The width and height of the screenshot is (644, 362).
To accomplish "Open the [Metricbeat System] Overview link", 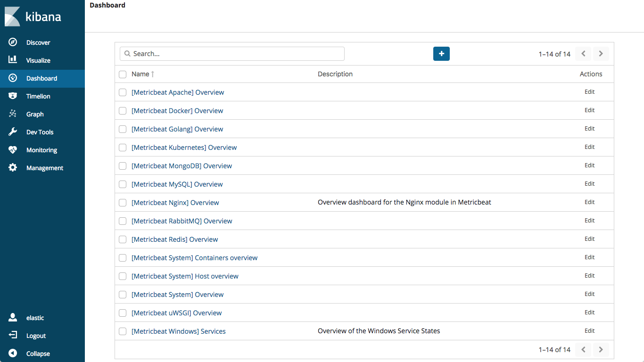I will click(x=178, y=295).
